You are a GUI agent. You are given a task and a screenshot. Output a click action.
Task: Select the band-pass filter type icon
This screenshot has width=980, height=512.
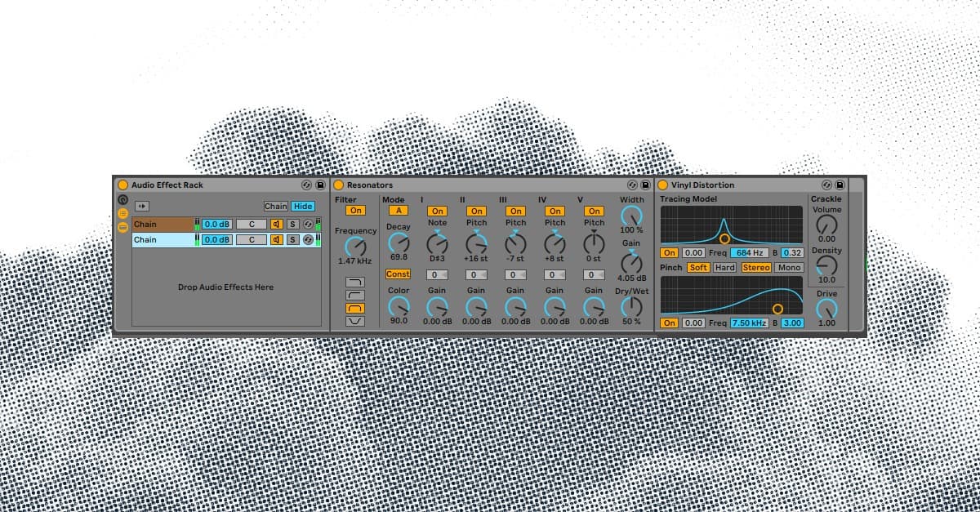[355, 309]
